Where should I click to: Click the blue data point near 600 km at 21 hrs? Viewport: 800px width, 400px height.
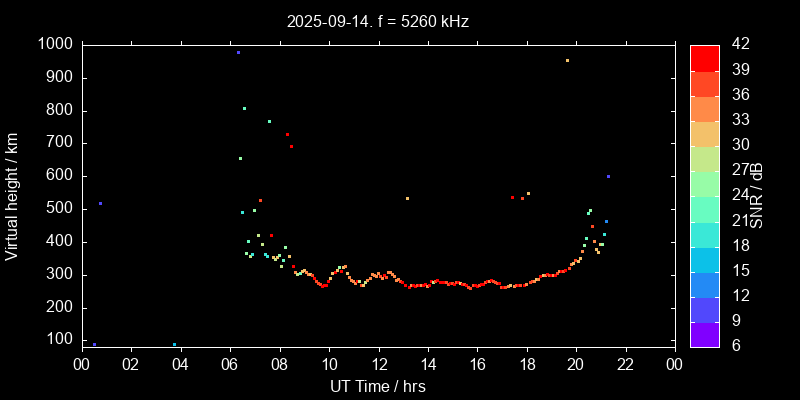click(x=608, y=176)
